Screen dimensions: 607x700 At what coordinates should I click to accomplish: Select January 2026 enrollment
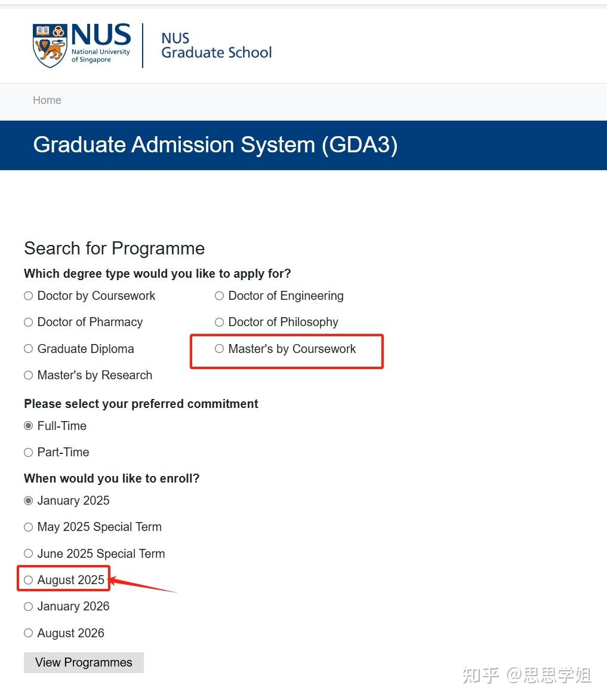(28, 606)
